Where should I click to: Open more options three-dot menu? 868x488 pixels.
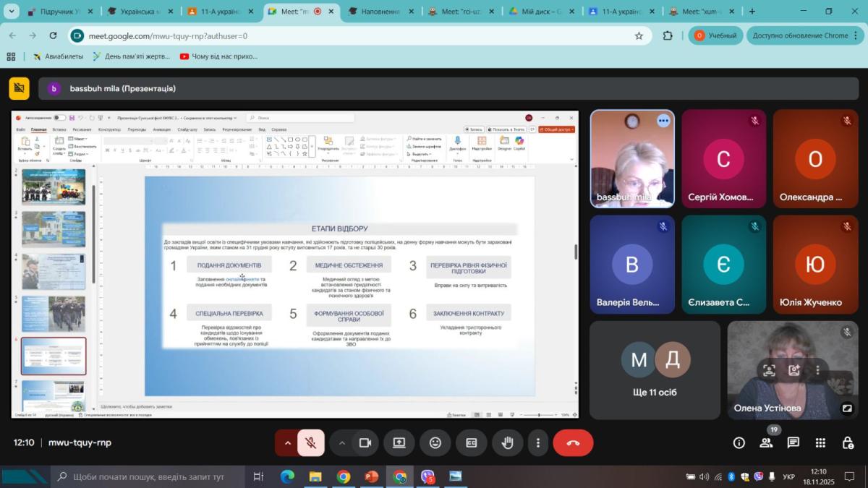click(537, 443)
